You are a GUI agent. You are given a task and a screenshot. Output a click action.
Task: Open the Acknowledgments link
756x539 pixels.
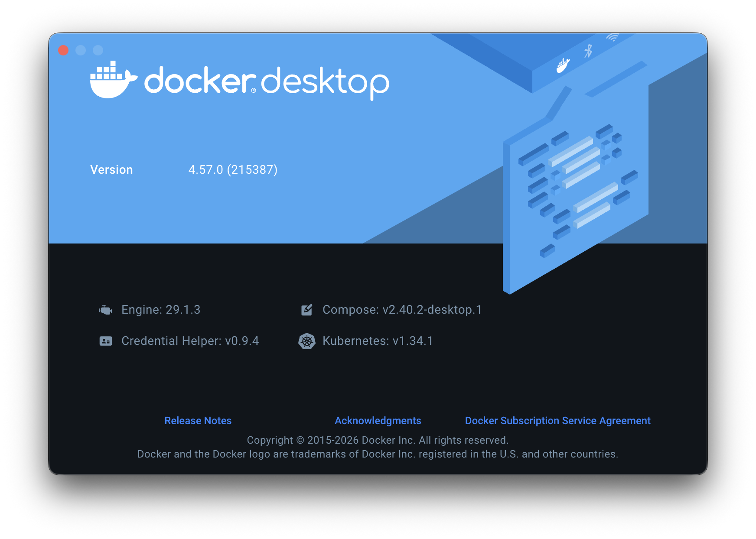[378, 421]
